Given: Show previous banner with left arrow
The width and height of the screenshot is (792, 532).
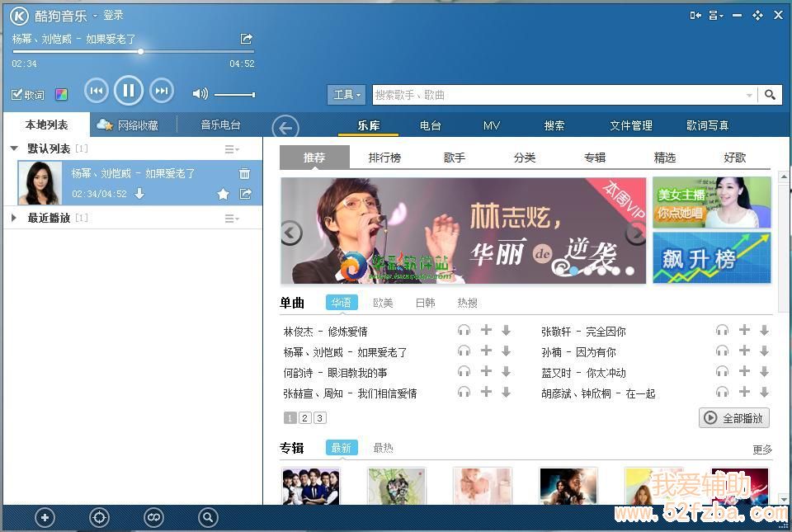Looking at the screenshot, I should (x=291, y=233).
